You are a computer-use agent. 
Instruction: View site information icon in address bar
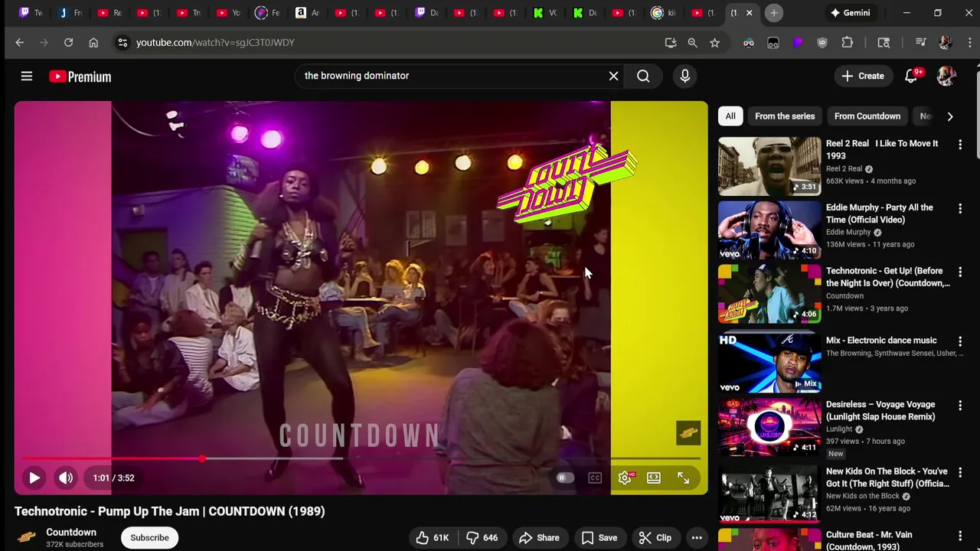[122, 43]
